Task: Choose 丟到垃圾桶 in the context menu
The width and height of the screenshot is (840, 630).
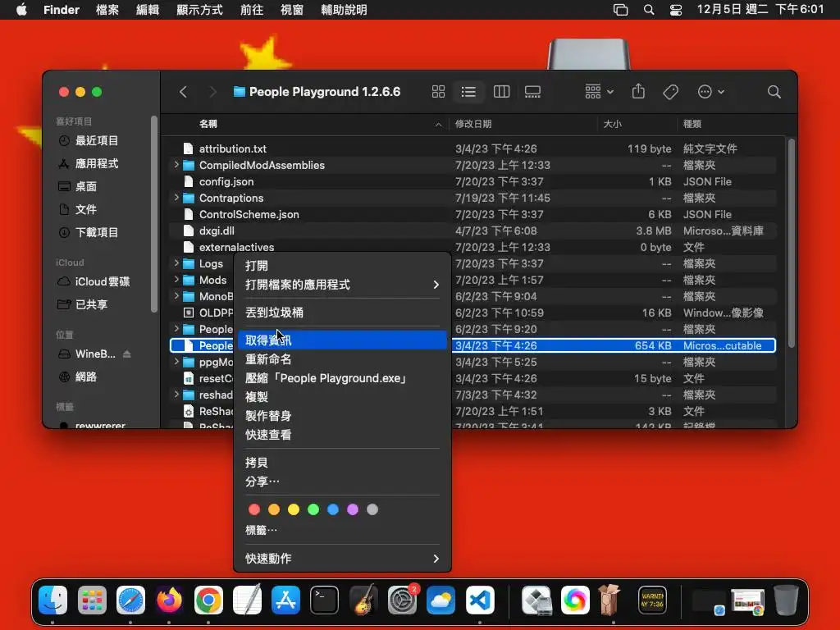Action: coord(342,313)
